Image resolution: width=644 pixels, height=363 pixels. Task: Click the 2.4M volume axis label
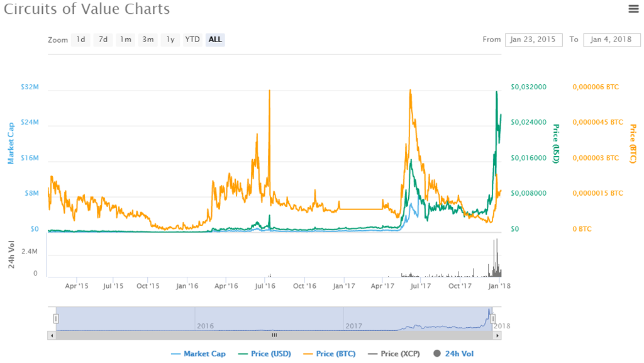[30, 251]
